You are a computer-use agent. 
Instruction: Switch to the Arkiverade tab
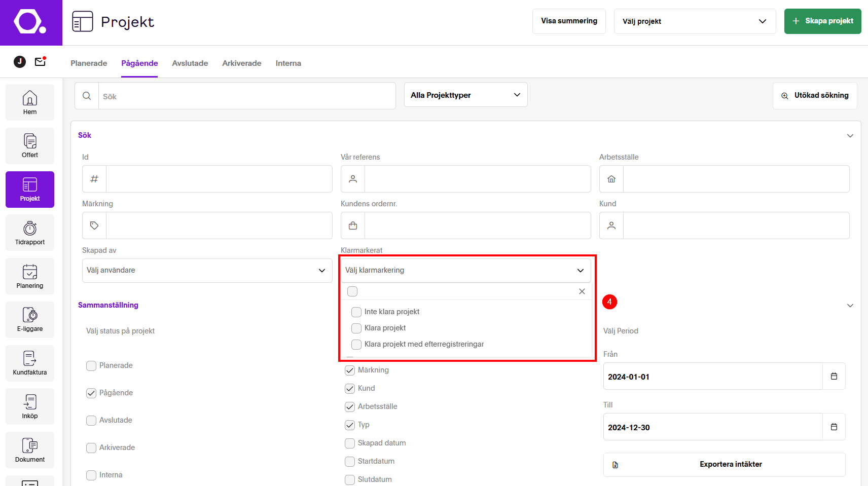242,63
